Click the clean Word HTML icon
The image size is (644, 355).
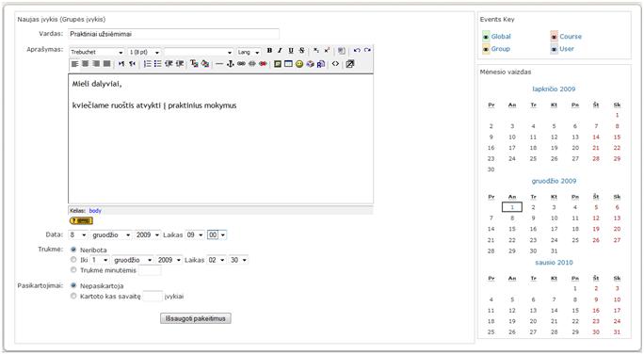[342, 51]
